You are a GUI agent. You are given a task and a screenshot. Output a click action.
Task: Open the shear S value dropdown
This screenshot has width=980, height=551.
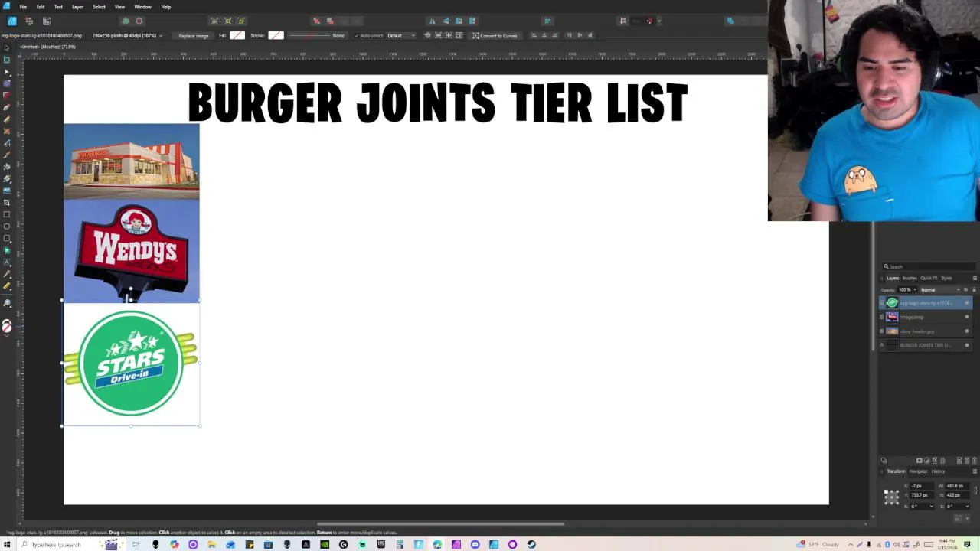967,507
